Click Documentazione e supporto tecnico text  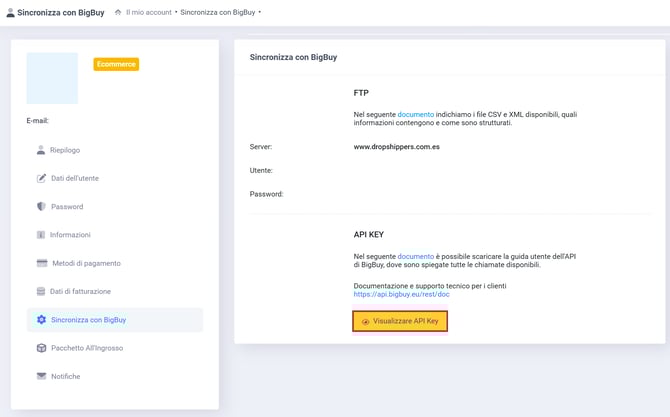(x=430, y=286)
